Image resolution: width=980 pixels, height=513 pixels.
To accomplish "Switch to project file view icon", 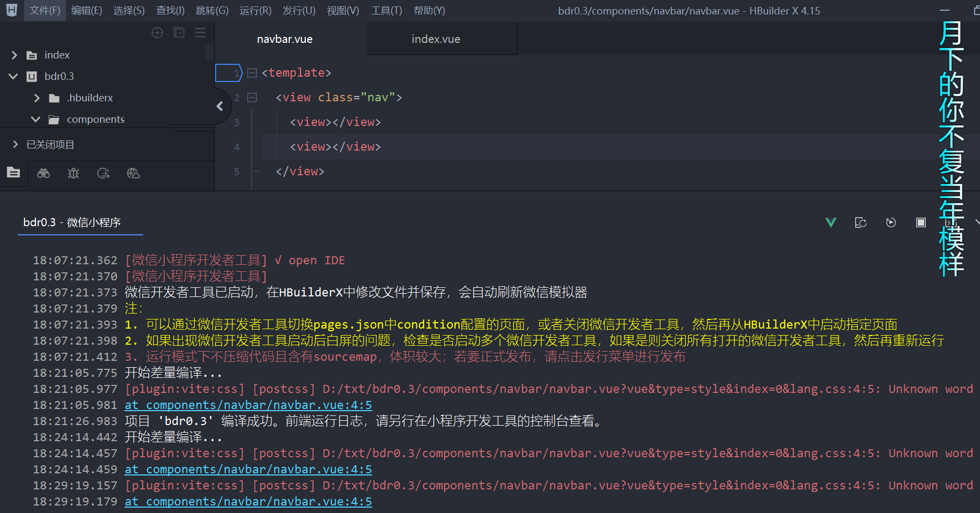I will tap(13, 173).
